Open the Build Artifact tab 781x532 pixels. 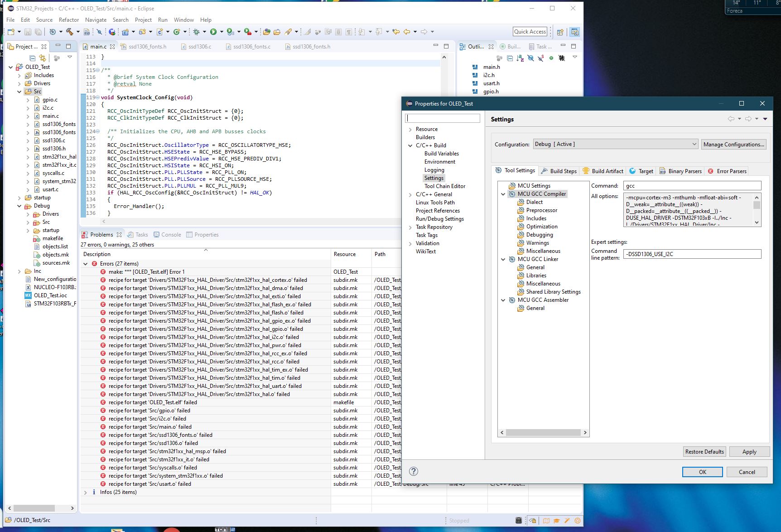[603, 171]
